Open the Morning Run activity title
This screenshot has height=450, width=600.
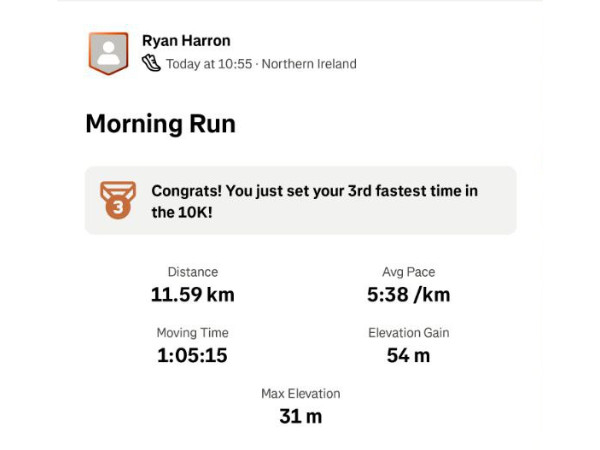point(160,124)
